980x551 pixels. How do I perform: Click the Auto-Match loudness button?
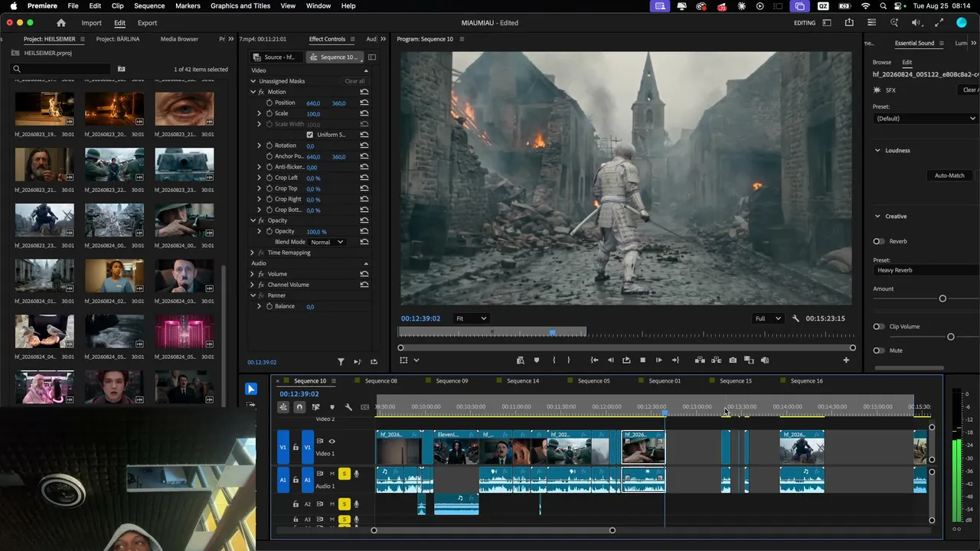pyautogui.click(x=949, y=175)
